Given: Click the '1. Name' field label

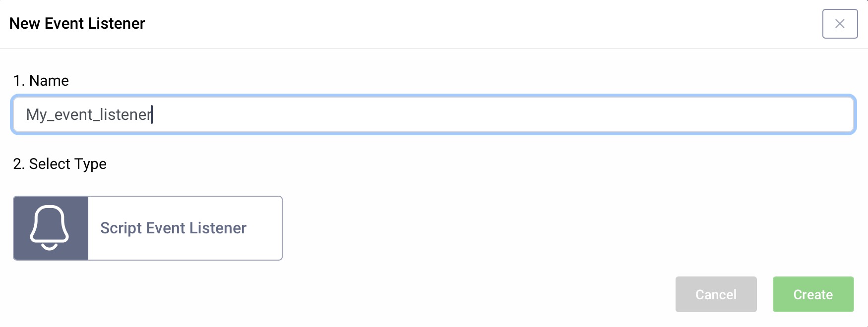Looking at the screenshot, I should point(41,81).
